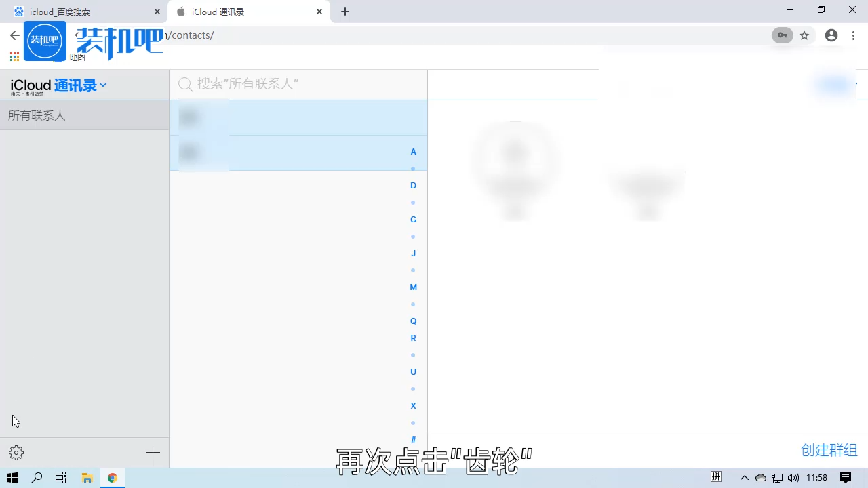Image resolution: width=868 pixels, height=488 pixels.
Task: Open the settings gear in the sidebar
Action: pos(16,452)
